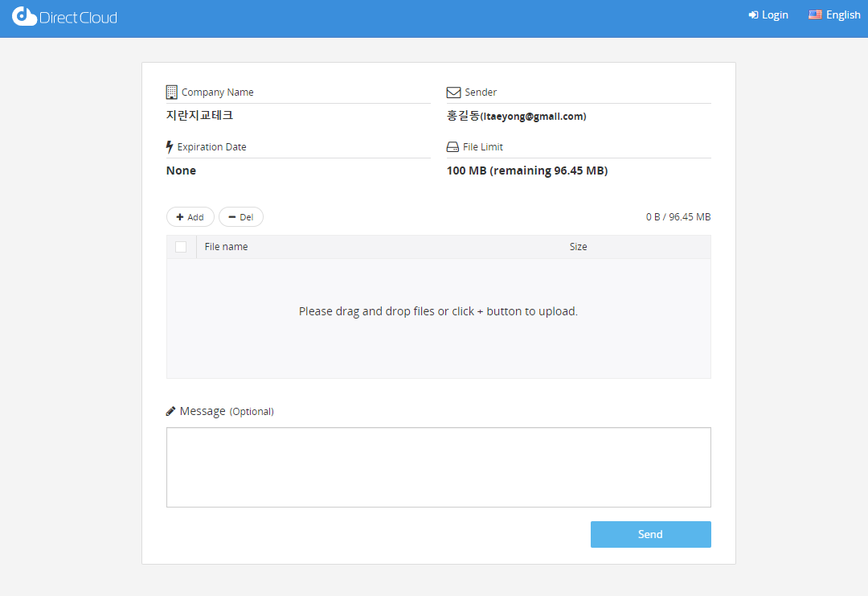Click the Sender envelope icon

453,92
